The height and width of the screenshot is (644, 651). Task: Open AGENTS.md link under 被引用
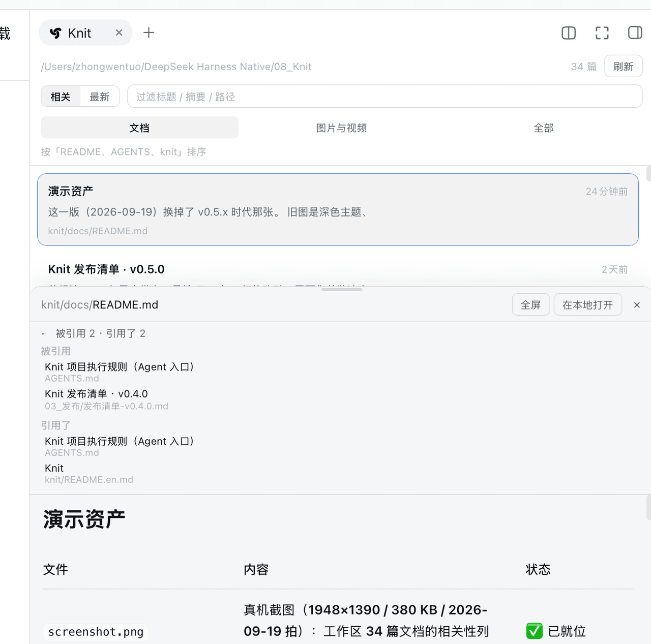(x=120, y=372)
